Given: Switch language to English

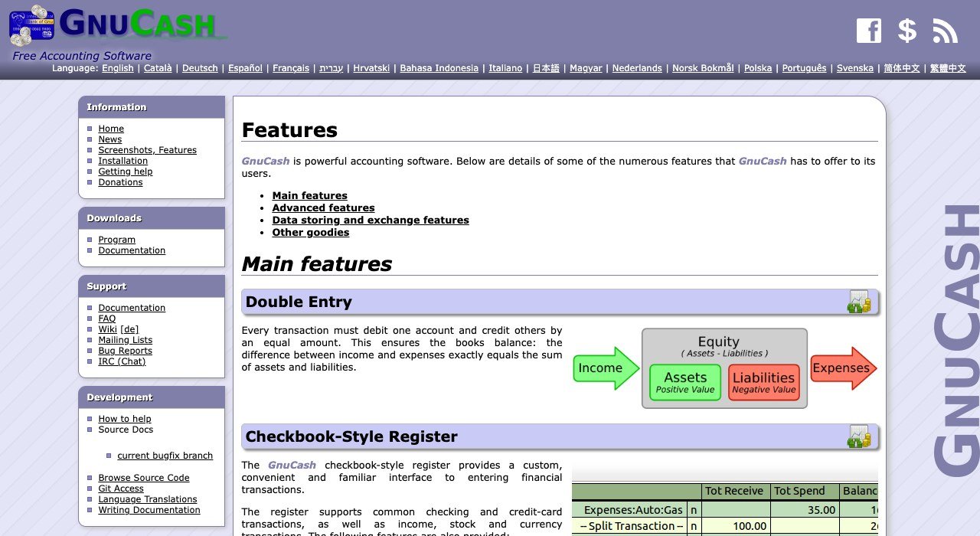Looking at the screenshot, I should coord(118,68).
